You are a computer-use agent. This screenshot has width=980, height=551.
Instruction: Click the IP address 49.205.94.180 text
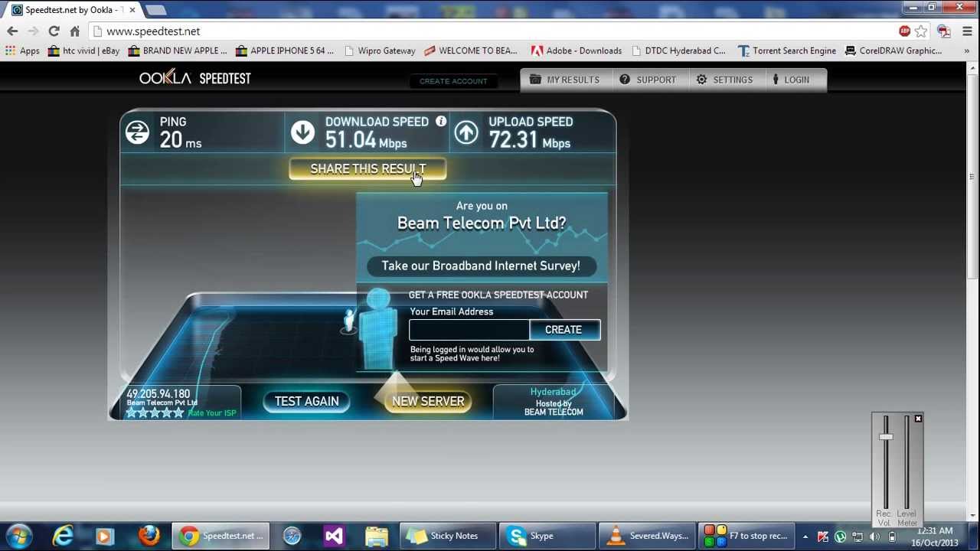click(158, 394)
